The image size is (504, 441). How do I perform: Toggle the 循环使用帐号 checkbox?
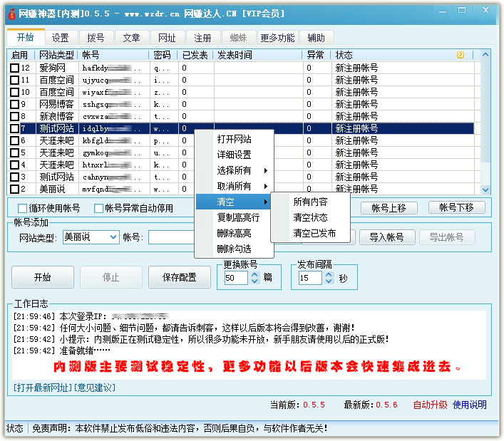22,209
